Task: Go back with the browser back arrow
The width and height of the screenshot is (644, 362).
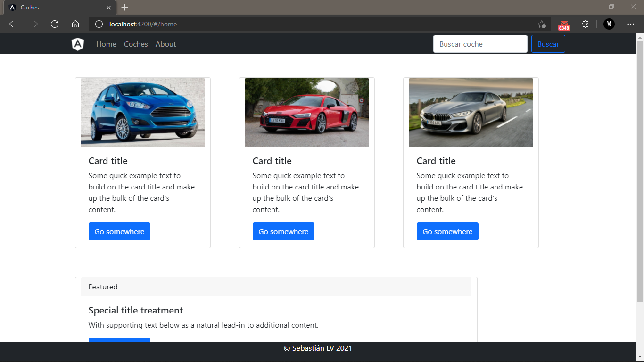Action: (13, 24)
